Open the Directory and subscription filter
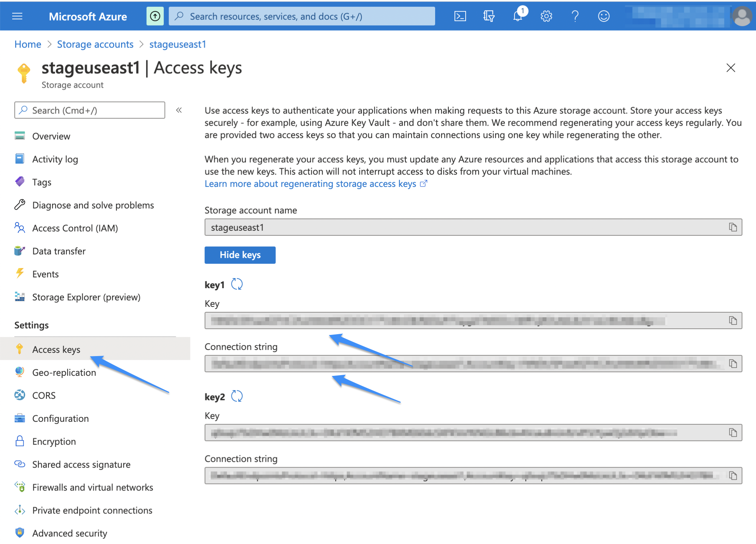This screenshot has height=544, width=756. tap(489, 16)
